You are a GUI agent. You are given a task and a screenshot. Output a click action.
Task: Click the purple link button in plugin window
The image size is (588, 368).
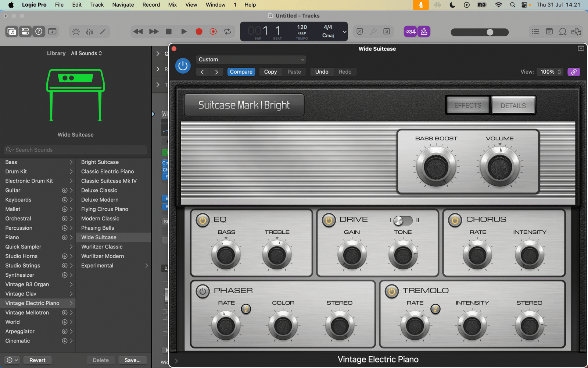point(574,72)
